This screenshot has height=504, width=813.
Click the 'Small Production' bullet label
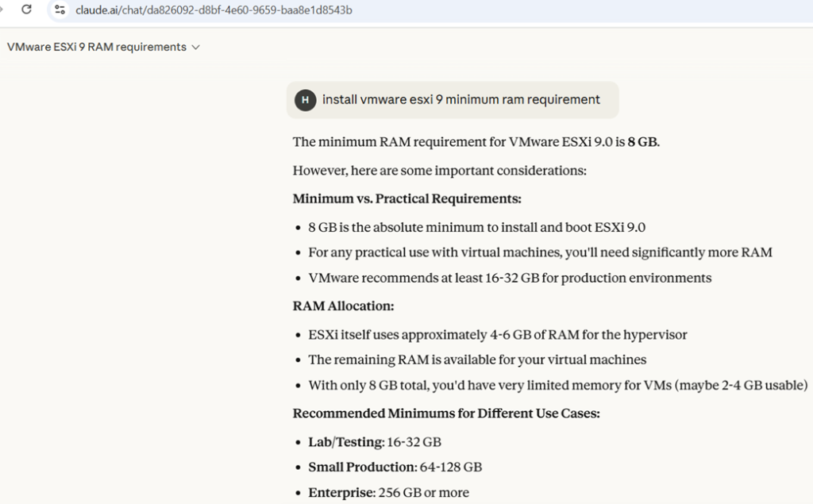[x=362, y=467]
